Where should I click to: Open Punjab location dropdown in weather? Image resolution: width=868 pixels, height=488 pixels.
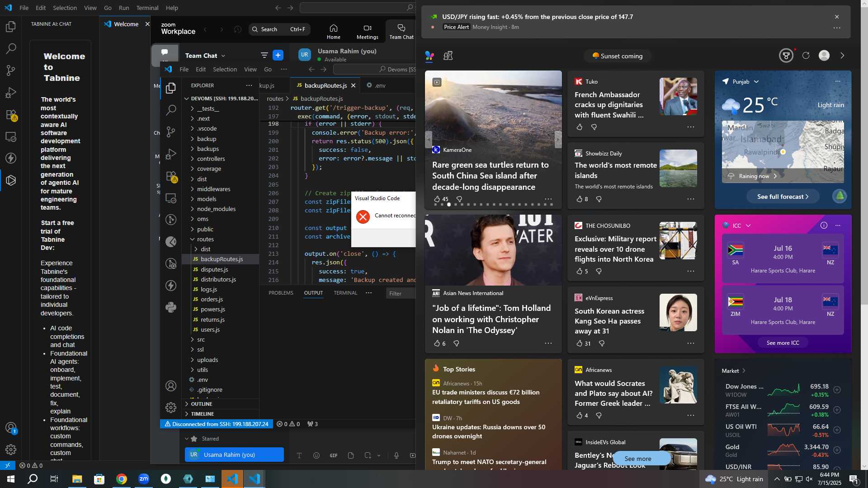pos(756,82)
